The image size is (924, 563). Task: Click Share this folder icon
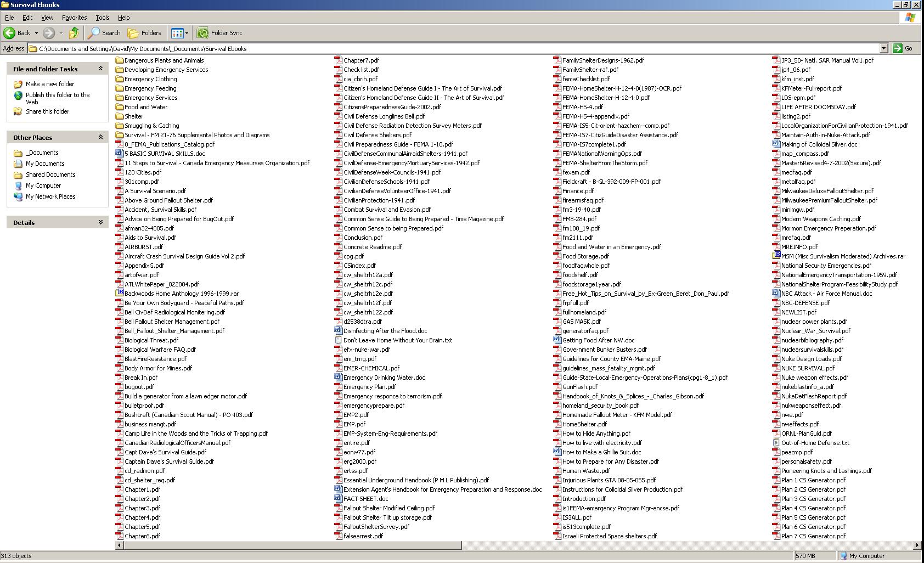[x=18, y=111]
